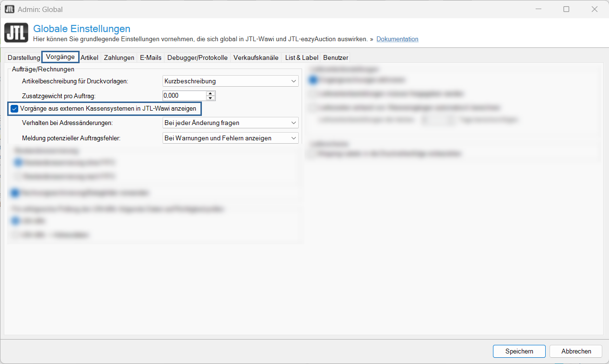Expand Verhalten bei Adressänderungen dropdown

(230, 123)
